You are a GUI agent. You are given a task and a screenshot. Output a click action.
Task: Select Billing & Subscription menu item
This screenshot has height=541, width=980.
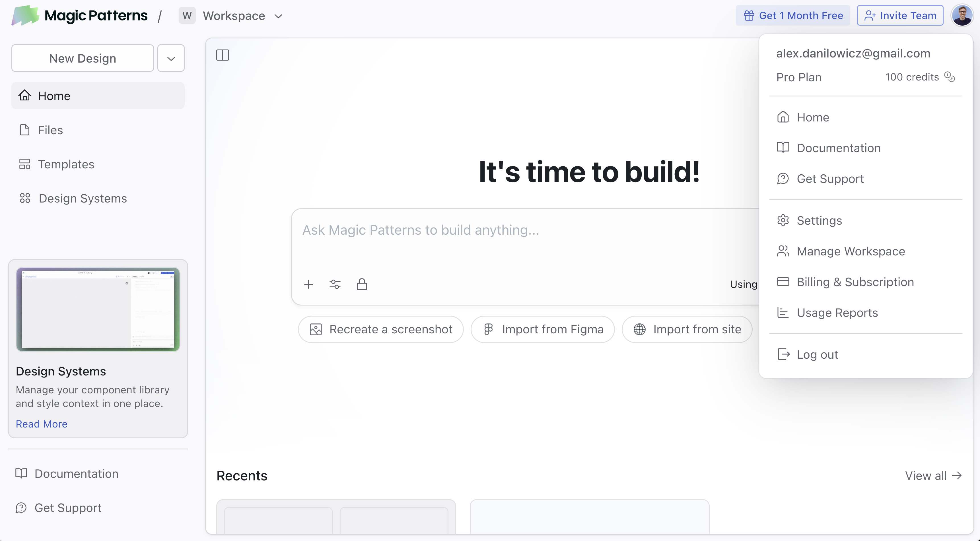click(855, 282)
